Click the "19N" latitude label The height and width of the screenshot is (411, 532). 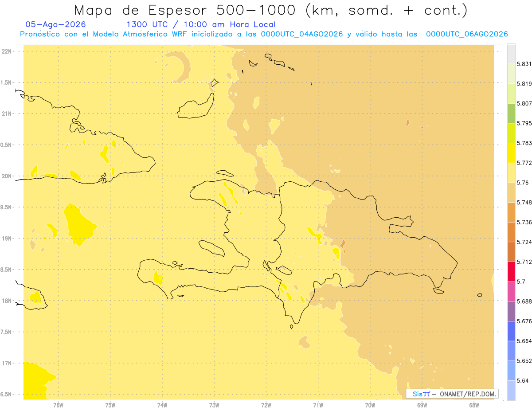click(x=7, y=238)
